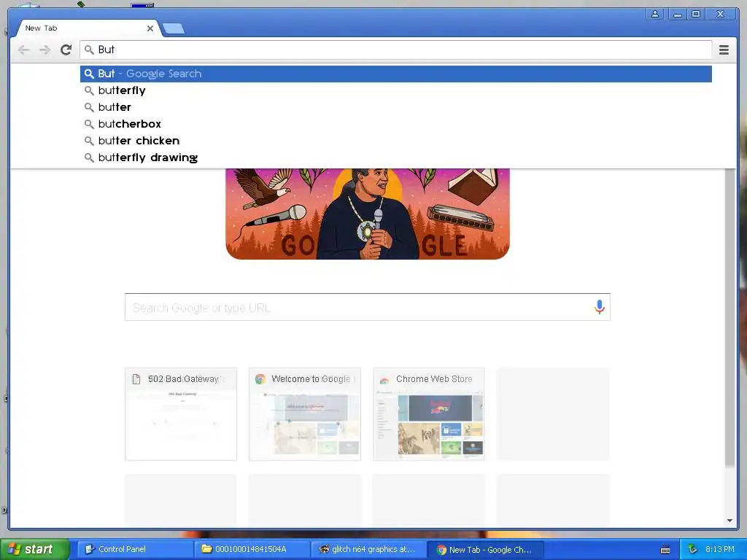Open the Chrome profile avatar button
This screenshot has height=560, width=747.
click(655, 15)
